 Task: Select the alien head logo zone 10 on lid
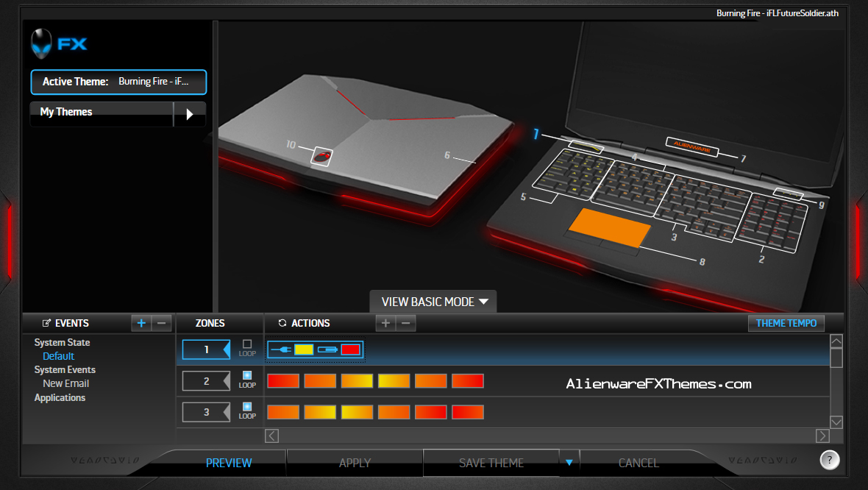pyautogui.click(x=322, y=157)
